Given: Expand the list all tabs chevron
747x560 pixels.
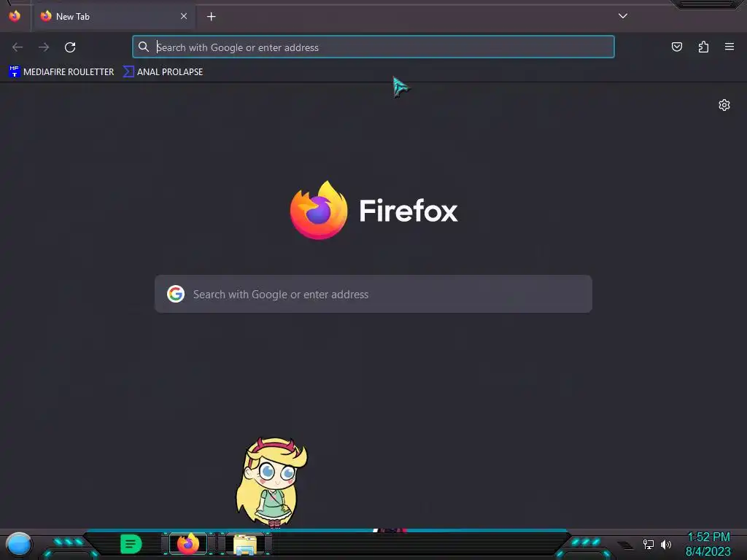Looking at the screenshot, I should [623, 16].
